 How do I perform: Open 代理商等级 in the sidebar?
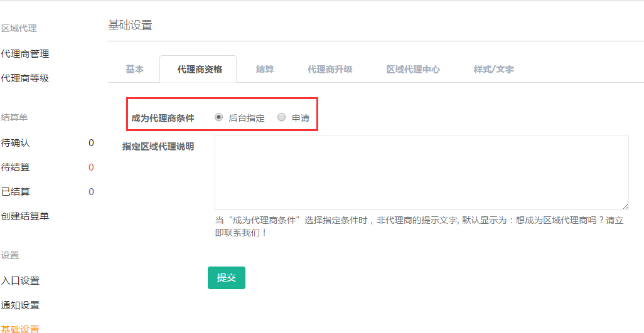(x=25, y=78)
